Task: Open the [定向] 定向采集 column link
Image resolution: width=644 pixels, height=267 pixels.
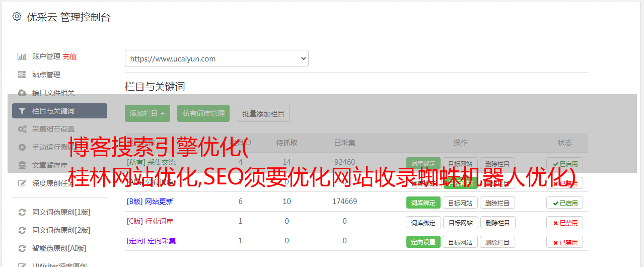Action: click(x=152, y=241)
